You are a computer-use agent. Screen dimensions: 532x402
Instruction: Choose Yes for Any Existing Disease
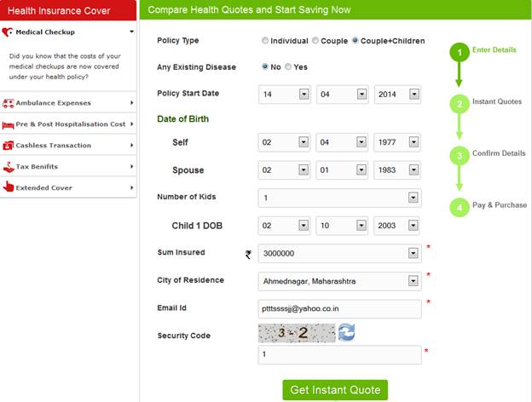[288, 66]
